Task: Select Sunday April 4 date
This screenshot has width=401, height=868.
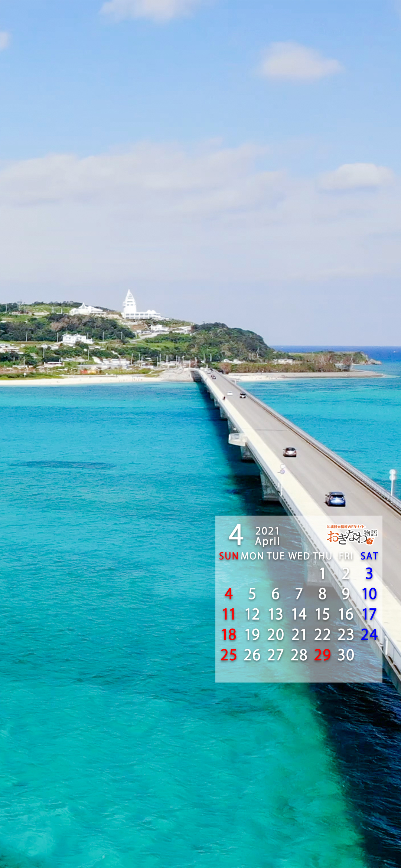Action: click(x=229, y=594)
